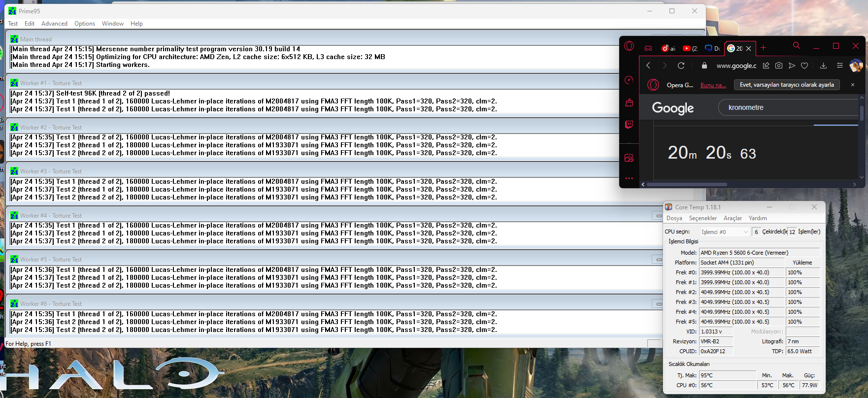Open Opera easy setup sliders icon
This screenshot has height=398, width=868.
pos(840,66)
